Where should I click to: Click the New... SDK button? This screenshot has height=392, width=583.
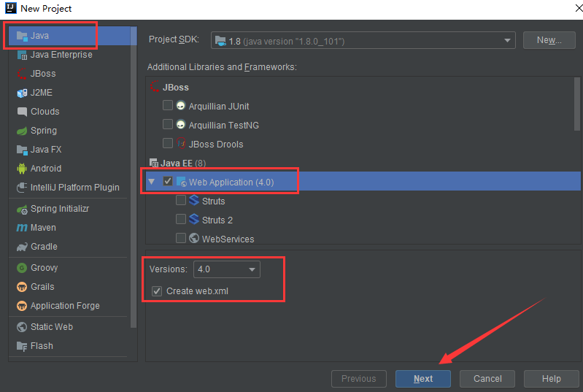549,40
